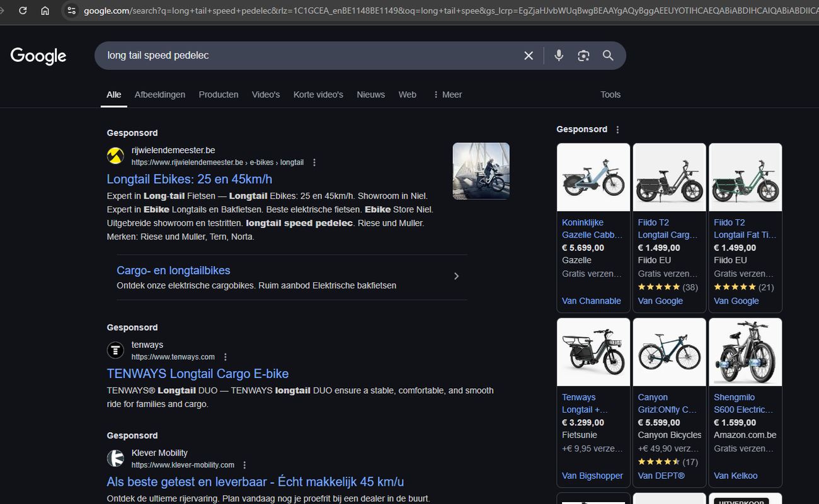Click Fiido T2 Longtail Fat Tire title
The image size is (819, 504).
(x=744, y=229)
